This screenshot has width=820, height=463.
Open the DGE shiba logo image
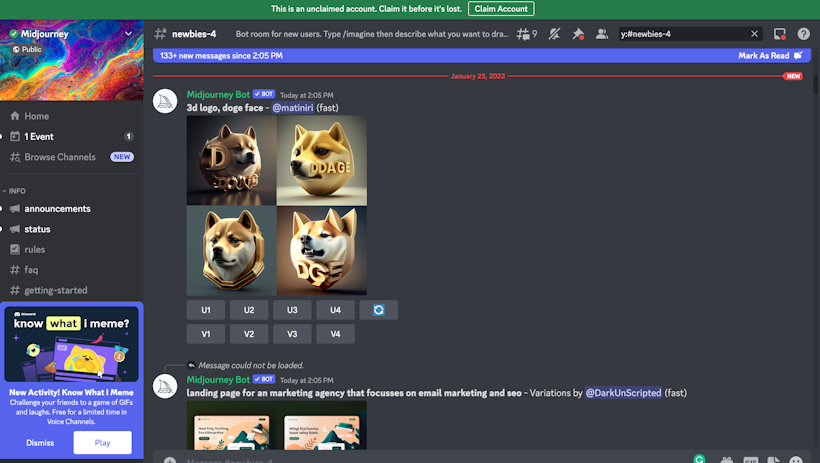(322, 250)
